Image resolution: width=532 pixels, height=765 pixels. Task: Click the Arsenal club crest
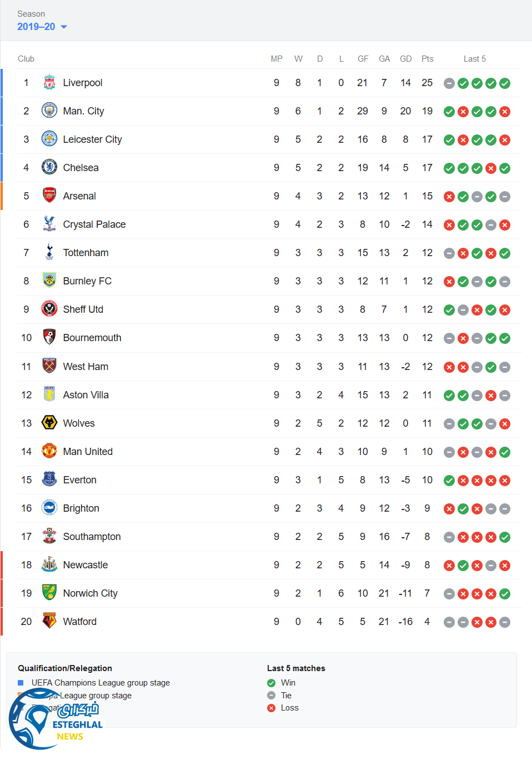(x=49, y=196)
